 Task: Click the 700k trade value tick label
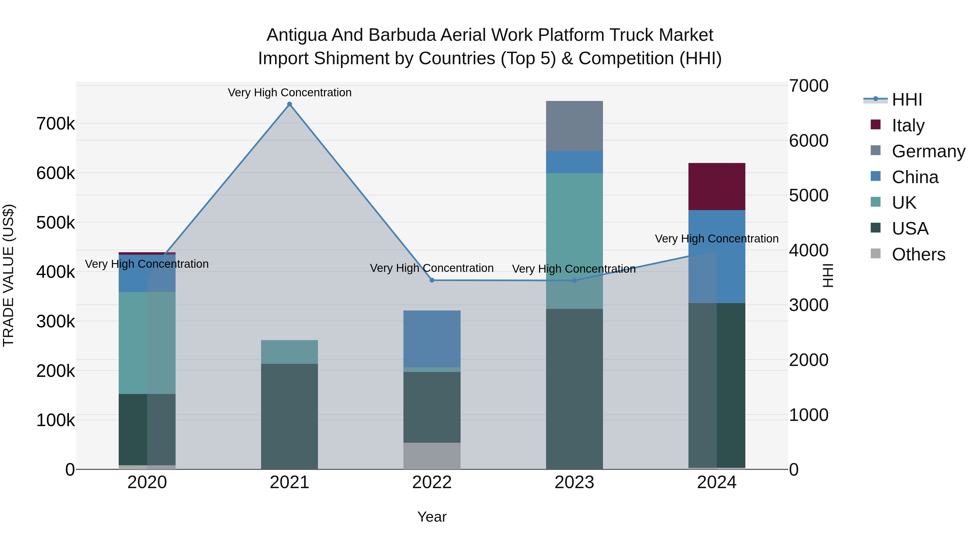pos(56,124)
